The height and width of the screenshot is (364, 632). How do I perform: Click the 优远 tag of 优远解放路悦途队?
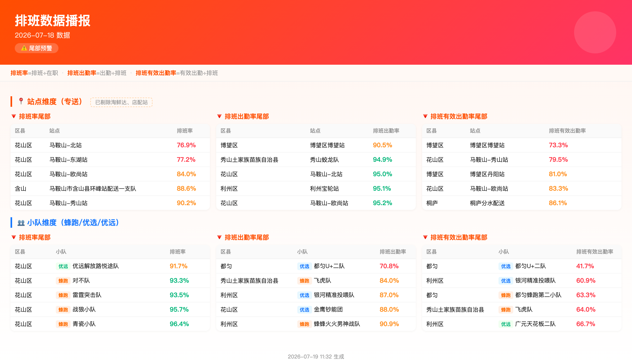tap(63, 266)
